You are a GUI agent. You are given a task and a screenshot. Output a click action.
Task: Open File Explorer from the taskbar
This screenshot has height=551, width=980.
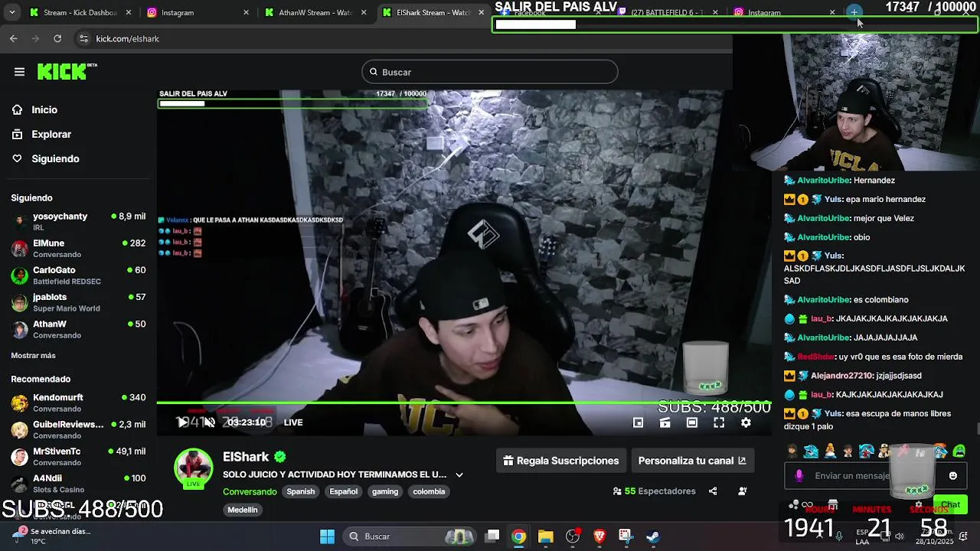point(545,536)
